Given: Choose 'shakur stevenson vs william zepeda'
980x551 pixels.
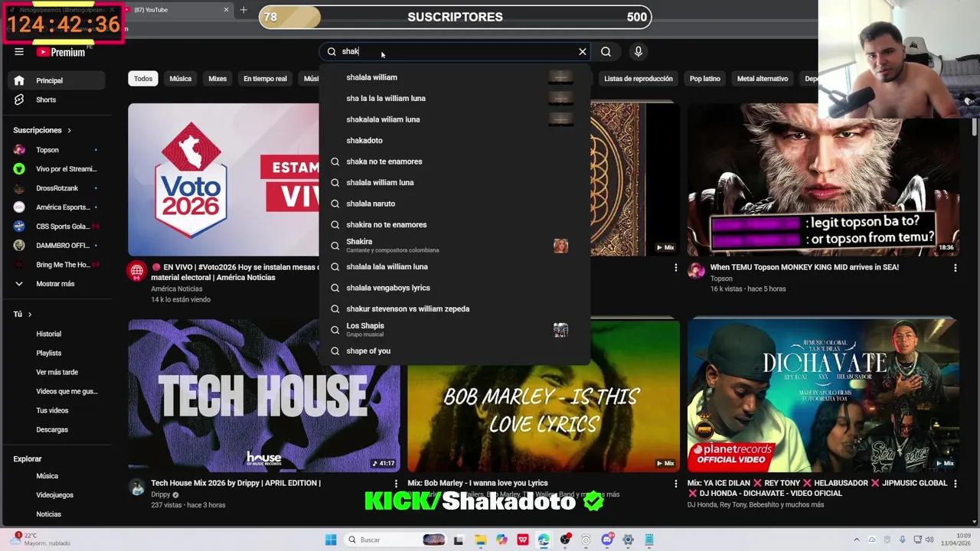Looking at the screenshot, I should tap(456, 308).
